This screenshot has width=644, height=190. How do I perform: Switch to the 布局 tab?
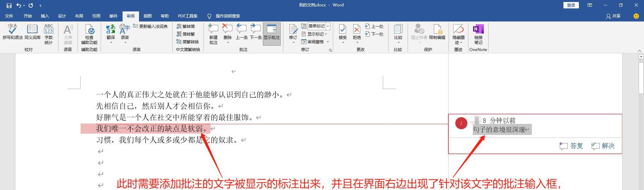(79, 16)
